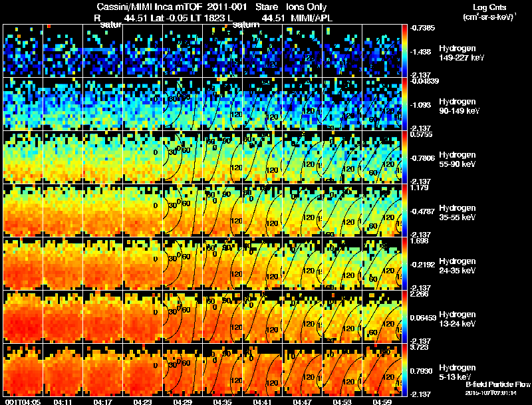Open the 04:41 panel in Hydrogen 90-149 keV row
Screen dimensions: 532x405
pos(262,104)
